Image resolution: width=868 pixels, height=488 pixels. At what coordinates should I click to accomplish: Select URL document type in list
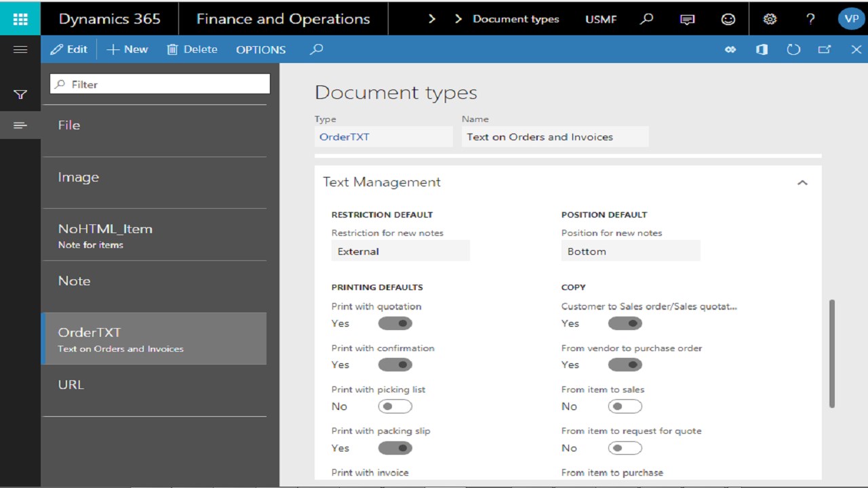155,390
